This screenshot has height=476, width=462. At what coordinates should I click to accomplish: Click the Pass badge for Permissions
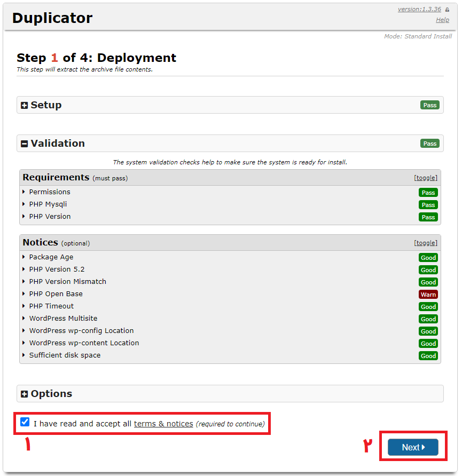point(428,193)
